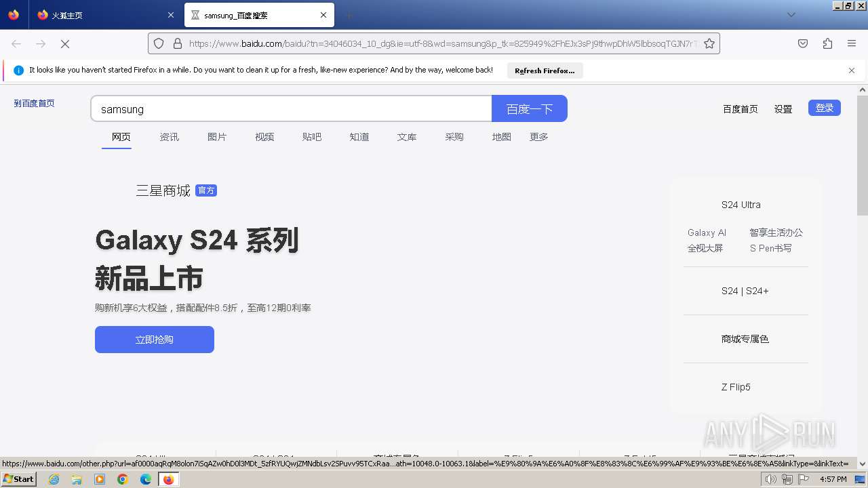
Task: Select the 网页 results tab
Action: pyautogui.click(x=121, y=137)
